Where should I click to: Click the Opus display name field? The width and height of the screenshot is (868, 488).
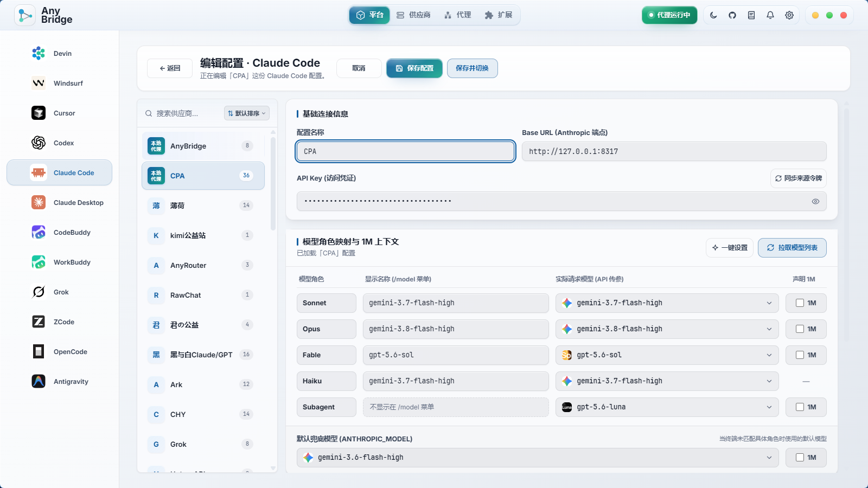pos(456,329)
